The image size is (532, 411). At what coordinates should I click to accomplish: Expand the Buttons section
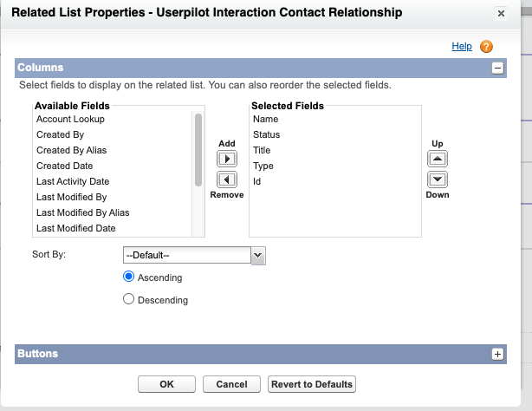coord(497,354)
